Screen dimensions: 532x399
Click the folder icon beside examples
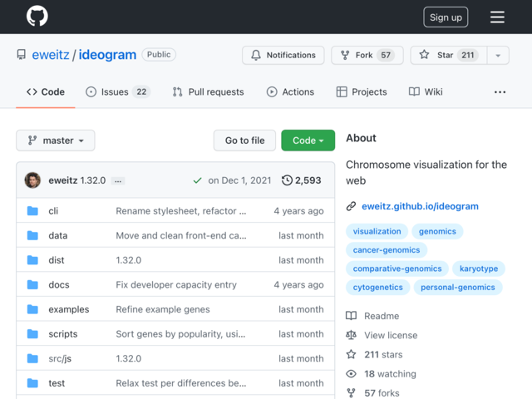pos(32,309)
